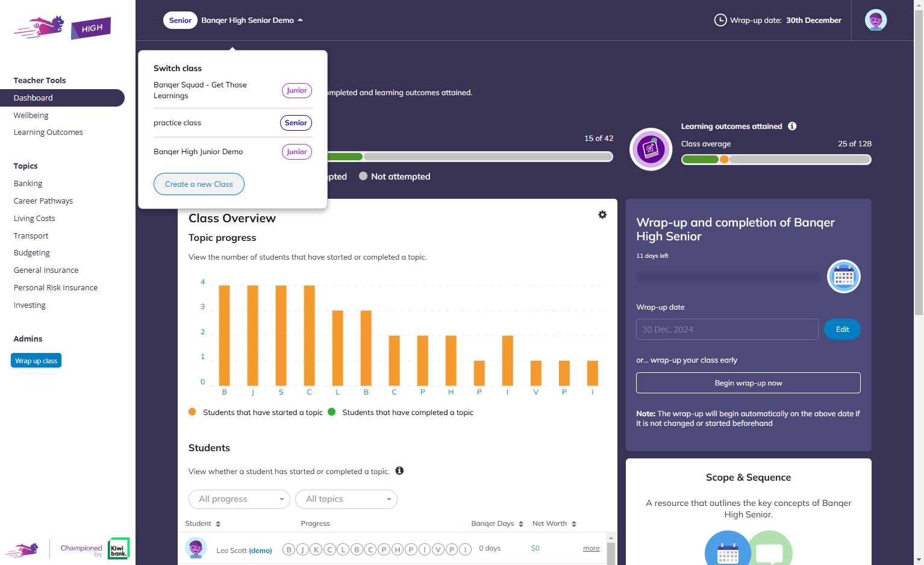The width and height of the screenshot is (924, 565).
Task: Click first B topic circle for Leo Scott
Action: click(289, 549)
